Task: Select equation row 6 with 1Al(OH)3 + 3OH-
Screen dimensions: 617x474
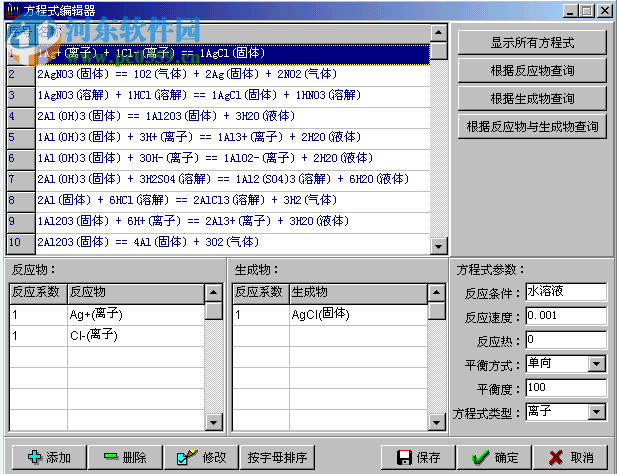Action: pos(233,158)
